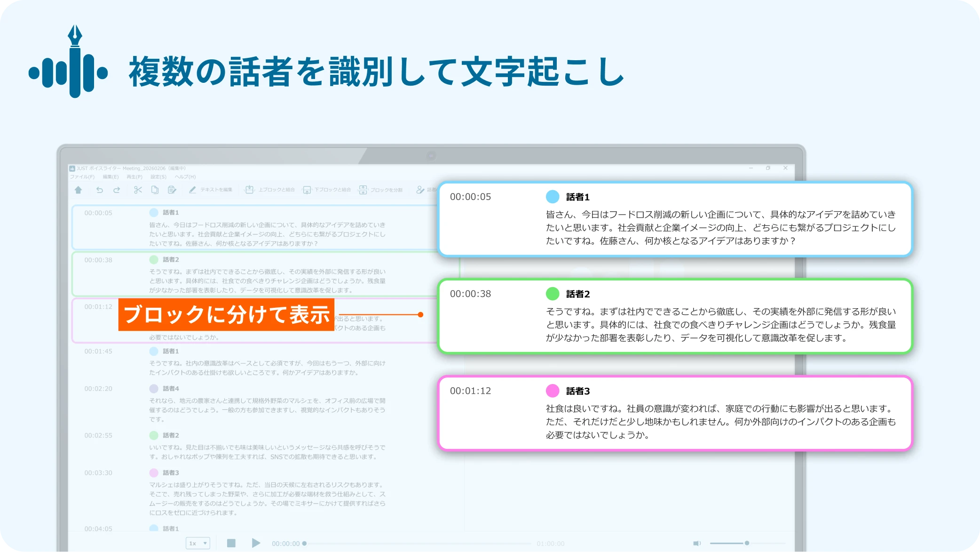The image size is (980, 552).
Task: Open the ヘルプ(H) menu
Action: tap(186, 177)
